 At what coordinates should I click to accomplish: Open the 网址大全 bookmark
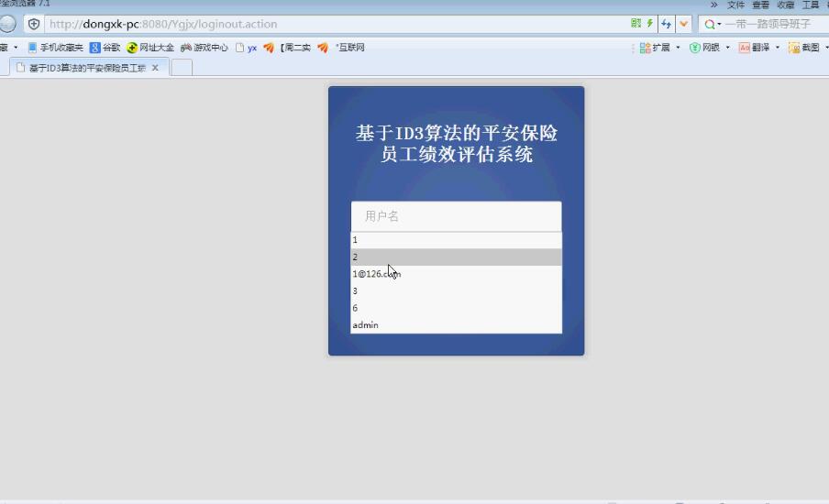click(x=150, y=48)
